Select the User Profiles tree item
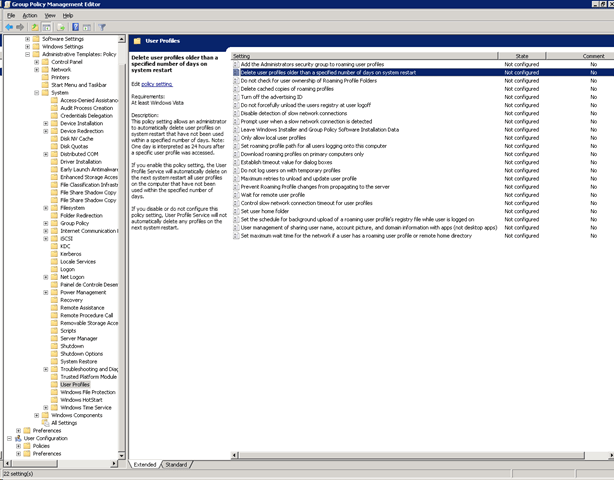614x480 pixels. pyautogui.click(x=75, y=384)
